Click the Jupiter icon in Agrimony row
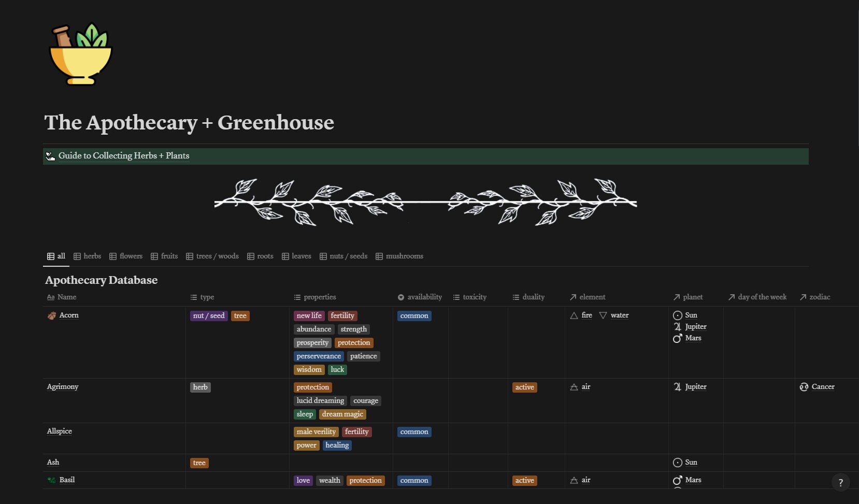Viewport: 859px width, 504px height. point(678,387)
